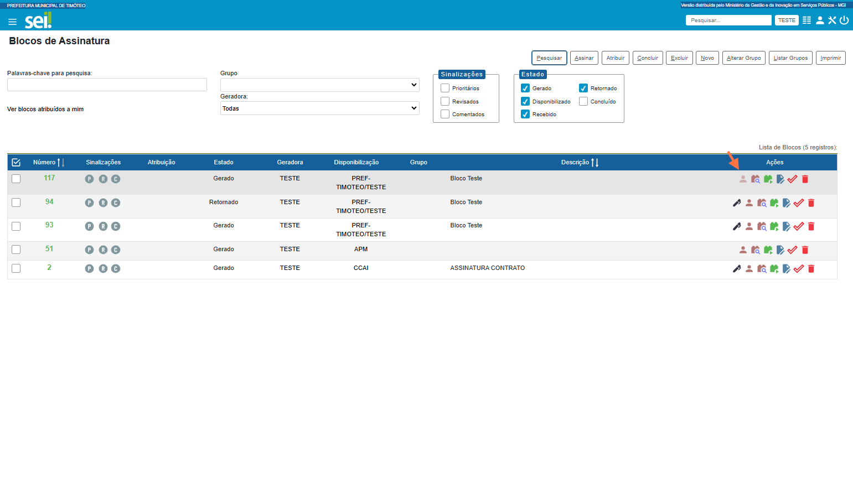The image size is (853, 504).
Task: Delete block 117 with the trash icon
Action: (805, 179)
